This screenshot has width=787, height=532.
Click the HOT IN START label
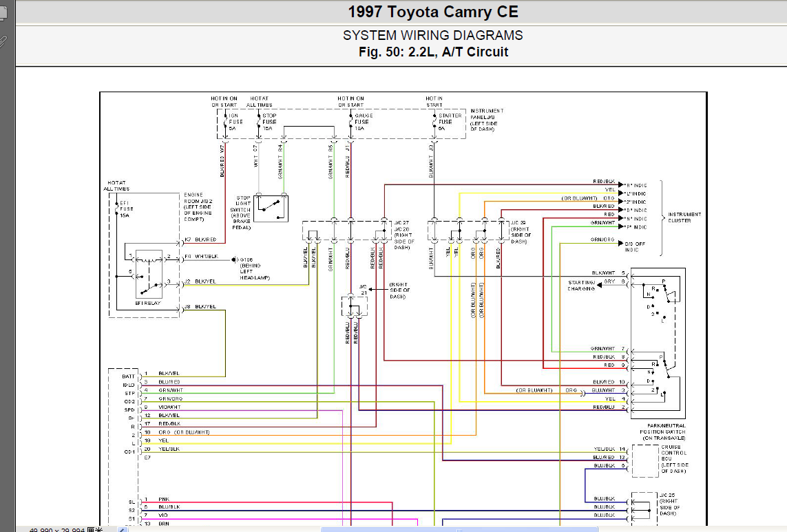tap(434, 102)
